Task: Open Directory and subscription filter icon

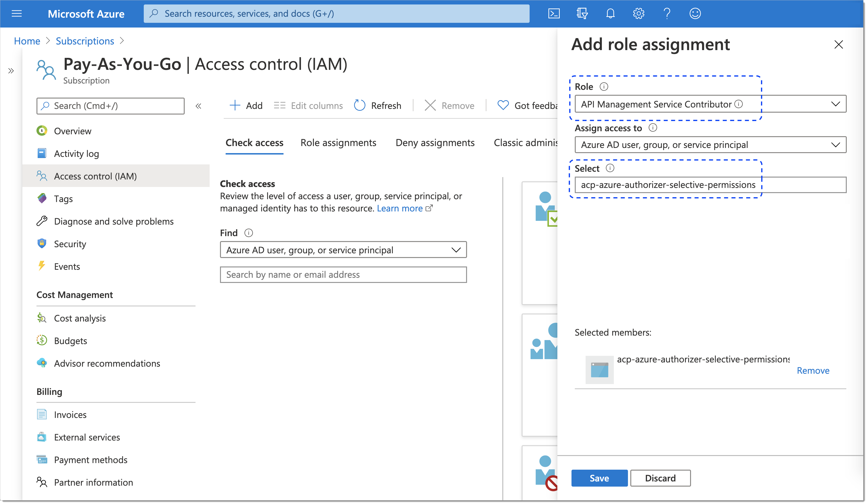Action: [582, 13]
